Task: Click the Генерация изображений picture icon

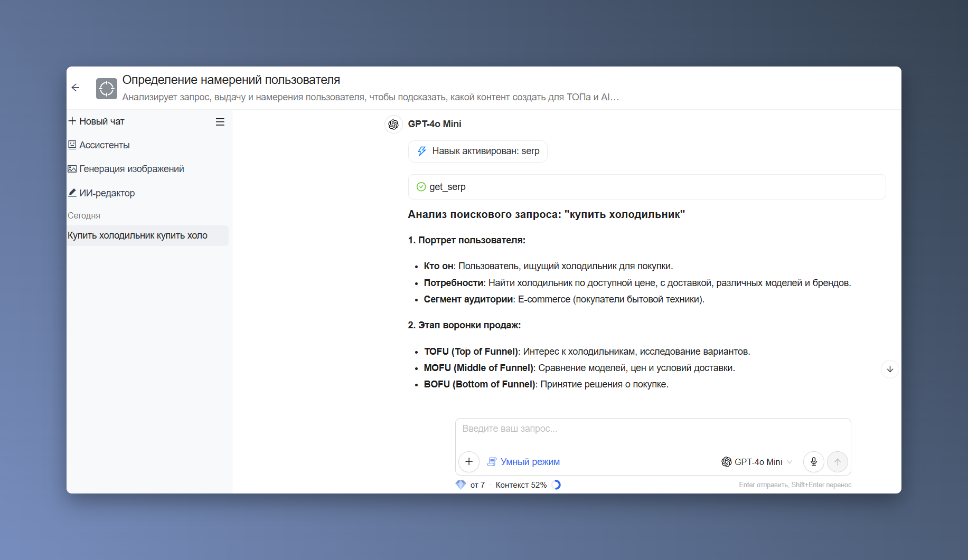Action: pos(72,169)
